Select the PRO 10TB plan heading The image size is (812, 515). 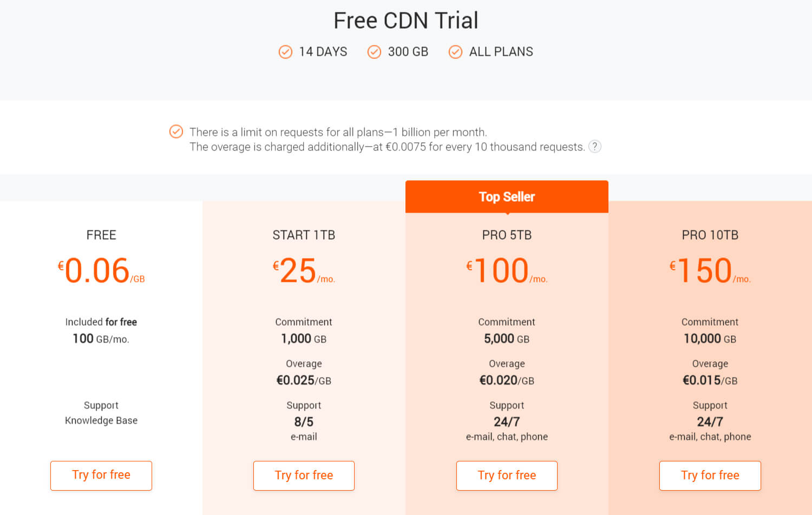[710, 235]
